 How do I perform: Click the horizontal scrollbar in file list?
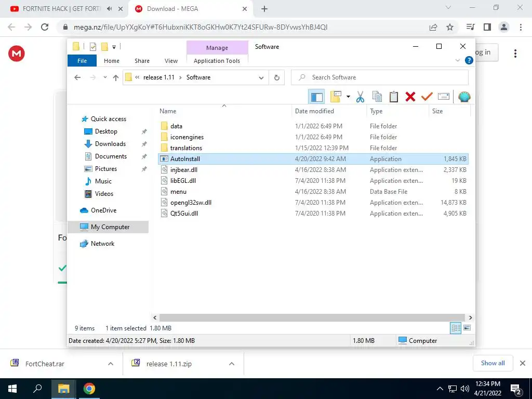(312, 317)
